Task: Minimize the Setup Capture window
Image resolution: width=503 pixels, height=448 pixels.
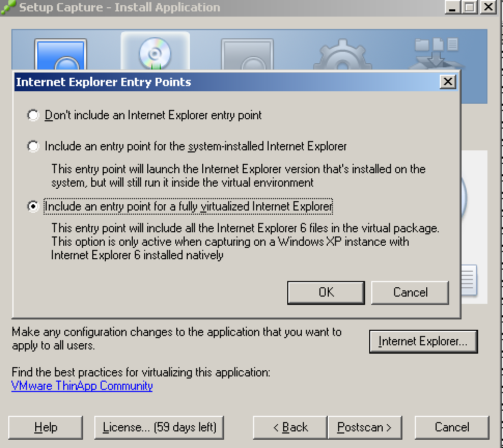Action: coord(453,7)
